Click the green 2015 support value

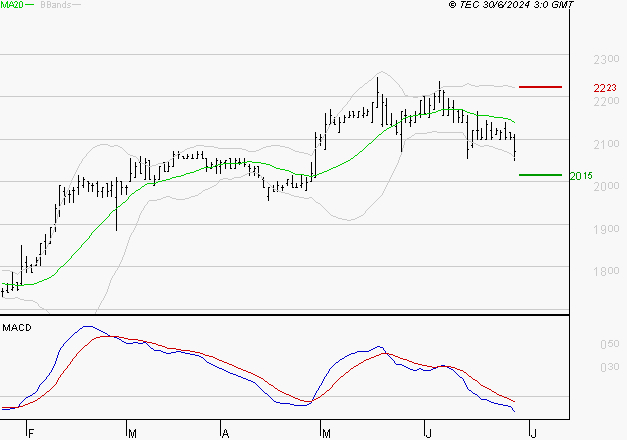point(581,176)
